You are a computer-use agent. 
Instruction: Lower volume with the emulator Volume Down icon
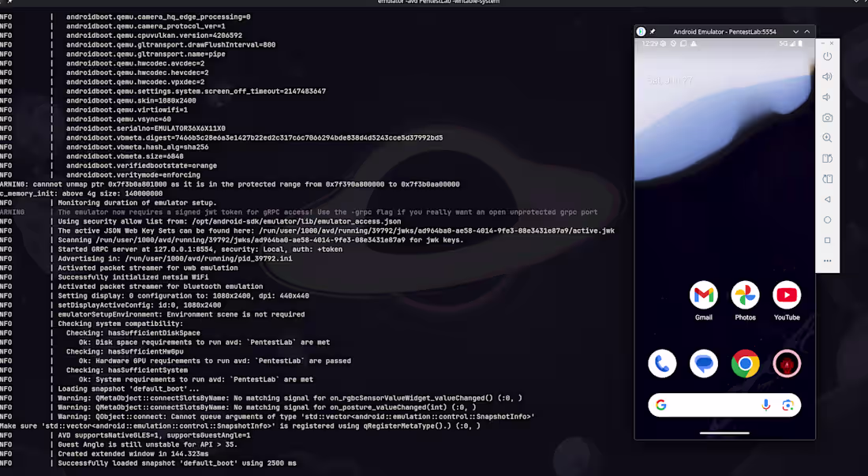826,97
